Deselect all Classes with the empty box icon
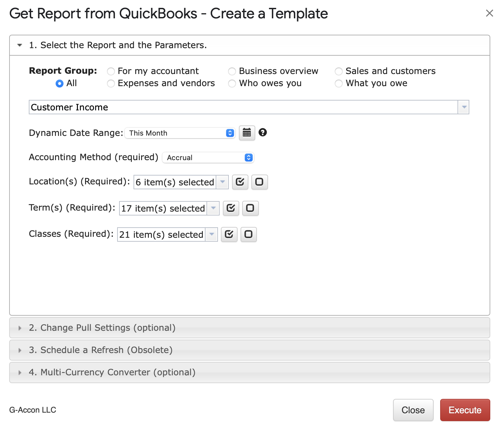This screenshot has height=429, width=504. pyautogui.click(x=248, y=234)
